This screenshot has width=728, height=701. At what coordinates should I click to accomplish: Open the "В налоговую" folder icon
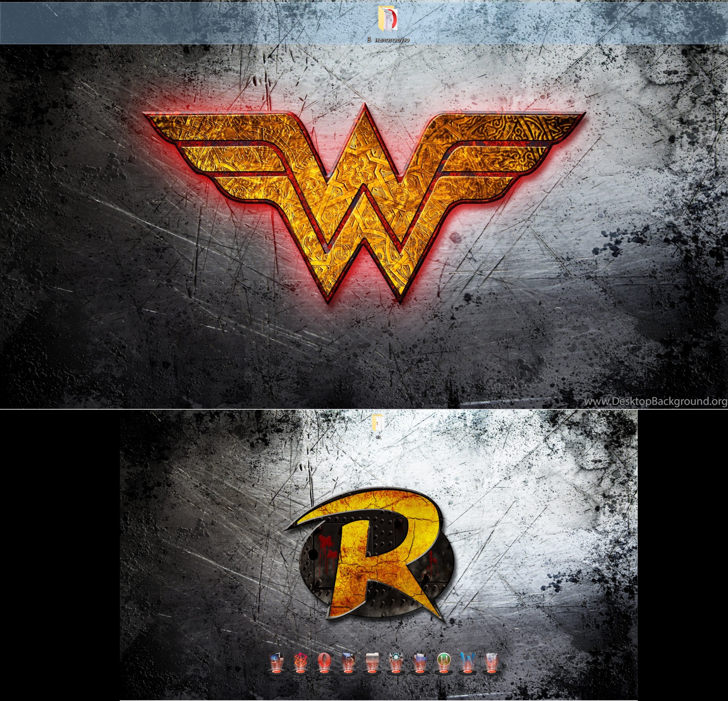click(388, 18)
